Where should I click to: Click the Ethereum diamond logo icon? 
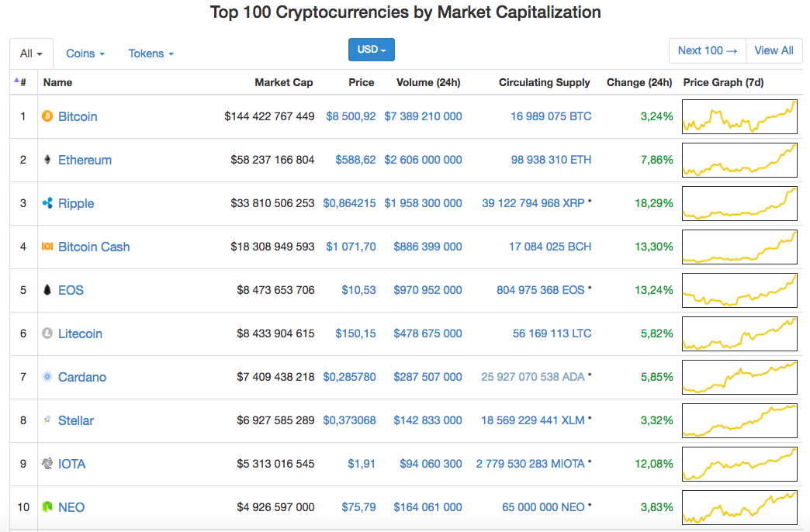(47, 160)
